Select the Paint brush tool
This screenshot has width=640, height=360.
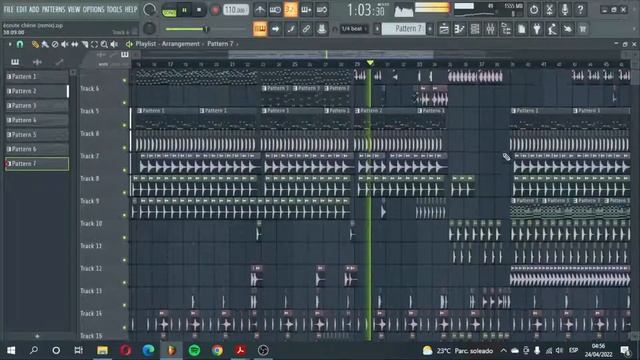(45, 44)
